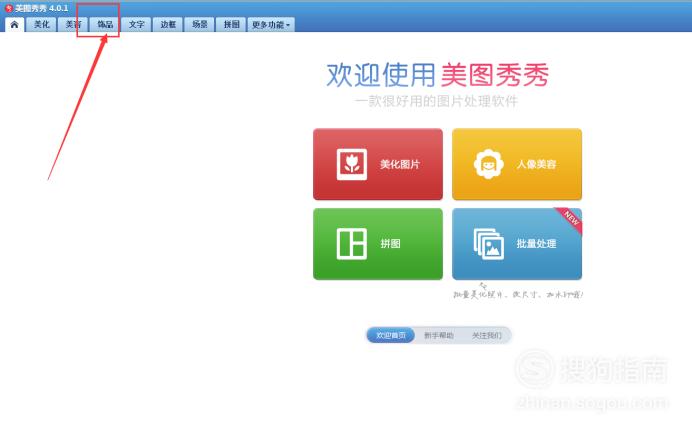Select the 欢迎首页 pill button
692x437 pixels.
pos(391,335)
